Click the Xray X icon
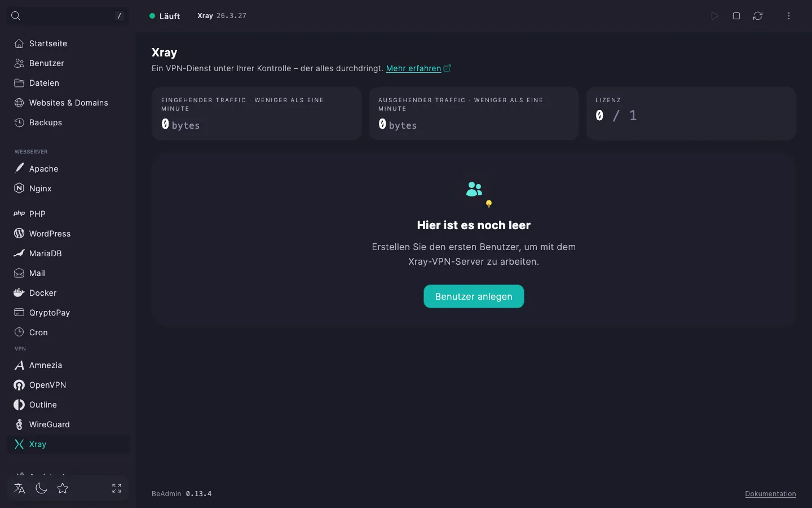Viewport: 812px width, 508px height. coord(19,444)
